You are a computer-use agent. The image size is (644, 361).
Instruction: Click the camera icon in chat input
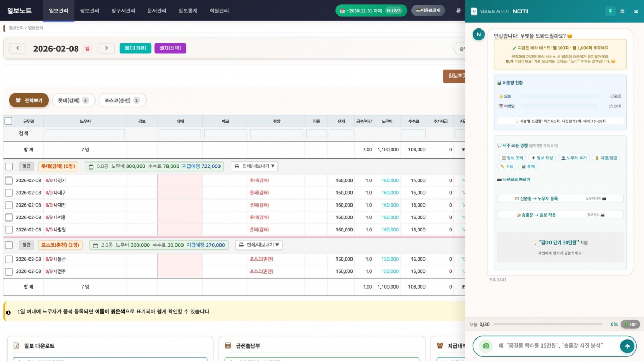point(486,346)
